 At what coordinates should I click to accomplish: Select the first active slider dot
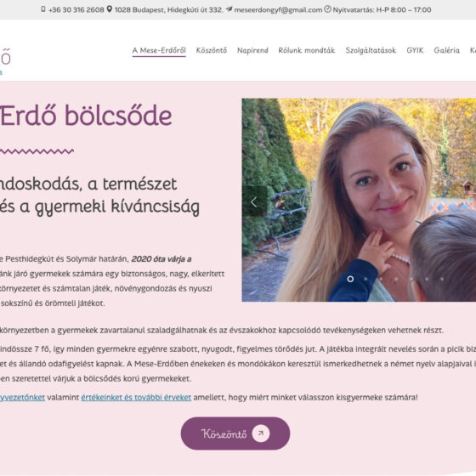(x=350, y=279)
